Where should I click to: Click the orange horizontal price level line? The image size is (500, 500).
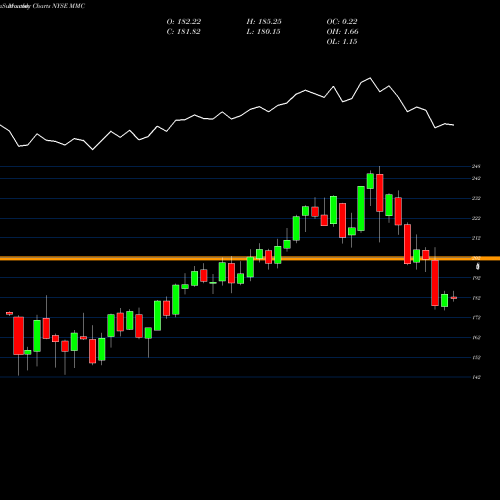pos(250,258)
